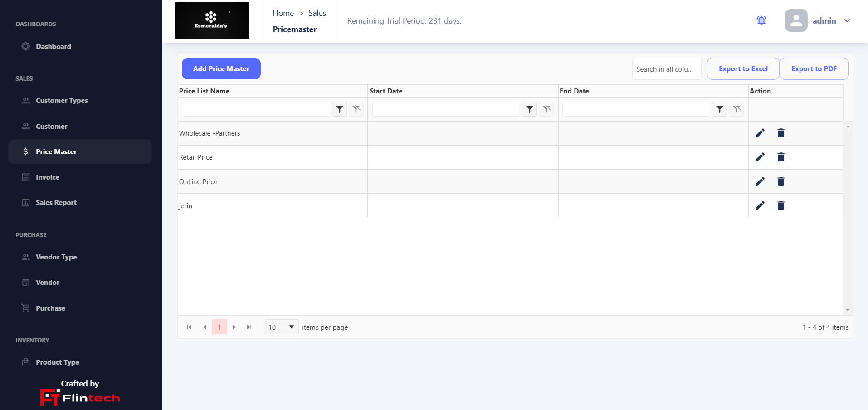This screenshot has height=410, width=868.
Task: Select the Wholesale -Partners cell
Action: point(273,133)
